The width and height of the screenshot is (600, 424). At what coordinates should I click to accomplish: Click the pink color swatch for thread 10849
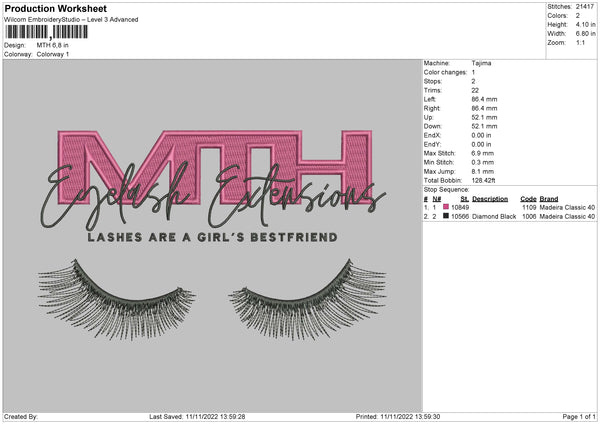point(446,207)
